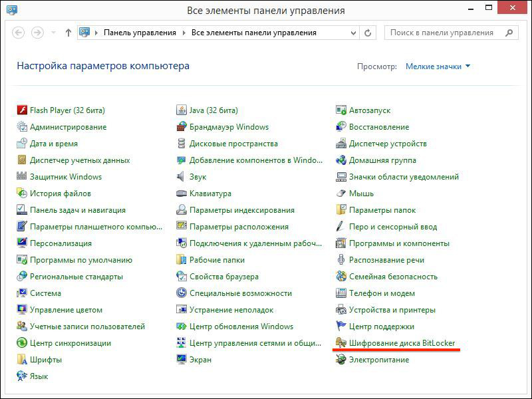Viewport: 532px width, 399px height.
Task: Open Учетные записи пользователей link
Action: [x=87, y=327]
